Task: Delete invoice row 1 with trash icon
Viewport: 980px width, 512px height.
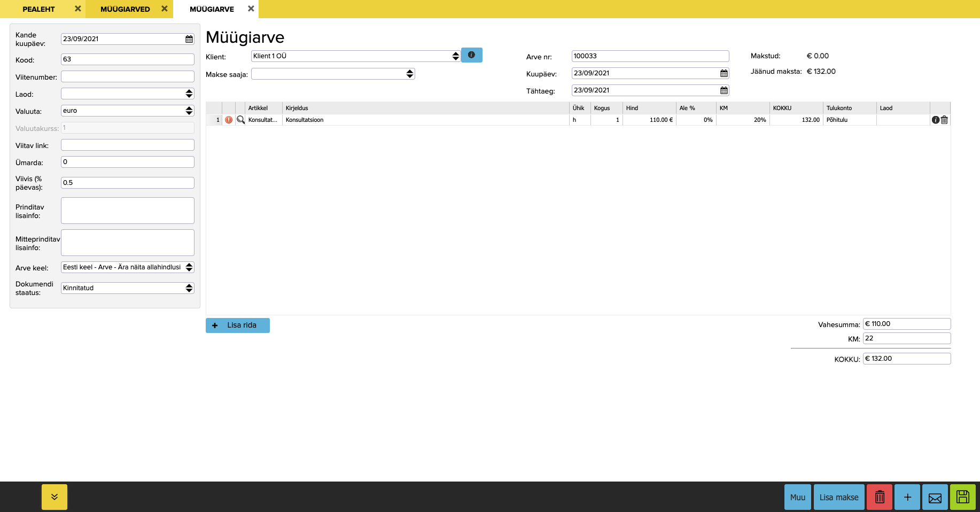Action: pos(945,120)
